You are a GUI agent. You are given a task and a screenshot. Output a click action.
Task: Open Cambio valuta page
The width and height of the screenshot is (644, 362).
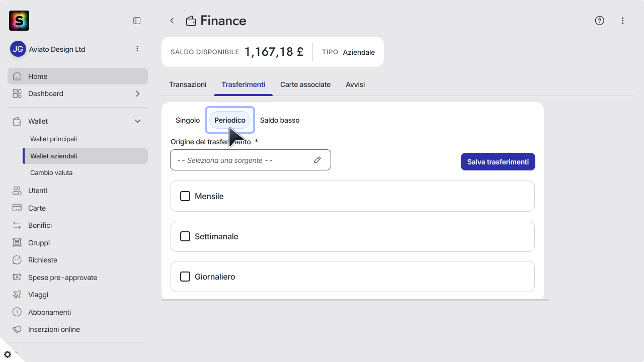coord(51,172)
